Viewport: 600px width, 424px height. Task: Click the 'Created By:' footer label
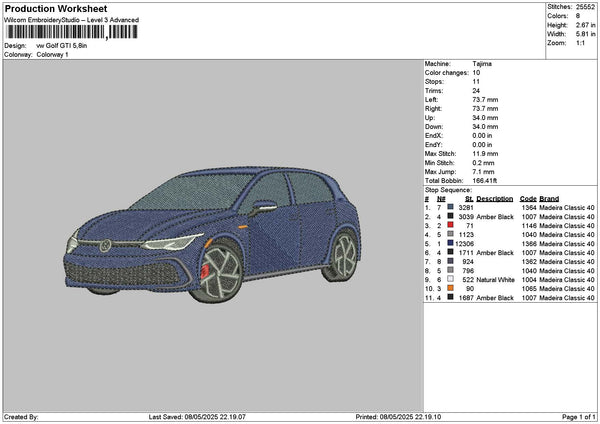21,416
